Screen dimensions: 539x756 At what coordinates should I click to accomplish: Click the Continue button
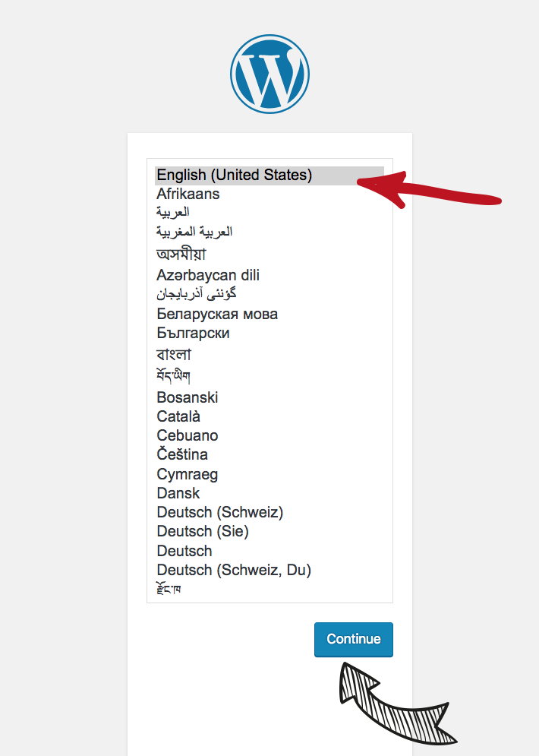pos(353,639)
